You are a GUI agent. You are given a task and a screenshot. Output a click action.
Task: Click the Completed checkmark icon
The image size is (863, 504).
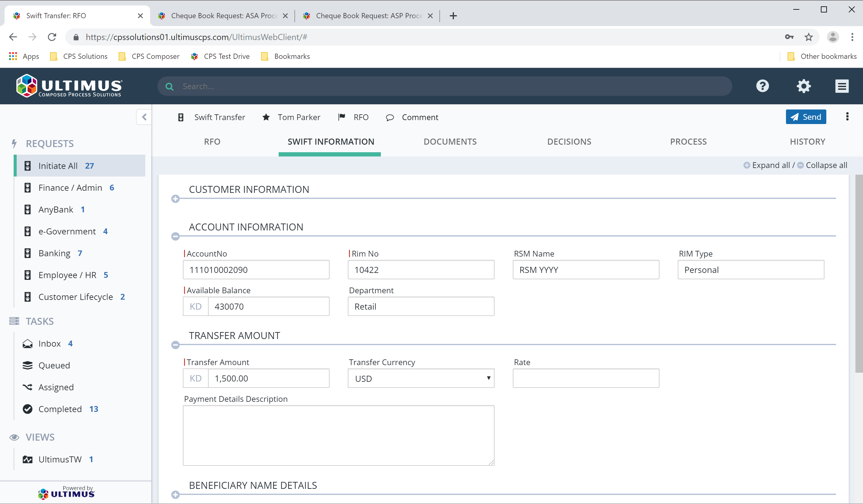(x=27, y=409)
